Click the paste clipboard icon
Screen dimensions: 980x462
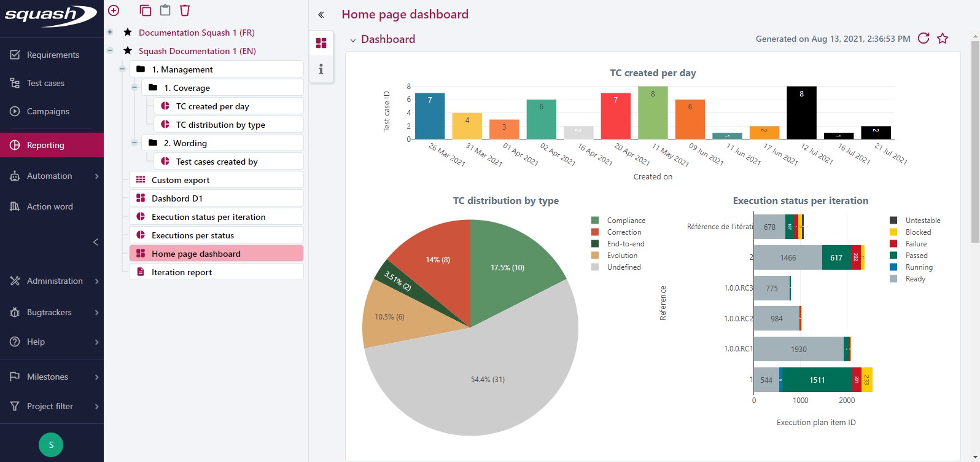coord(165,10)
